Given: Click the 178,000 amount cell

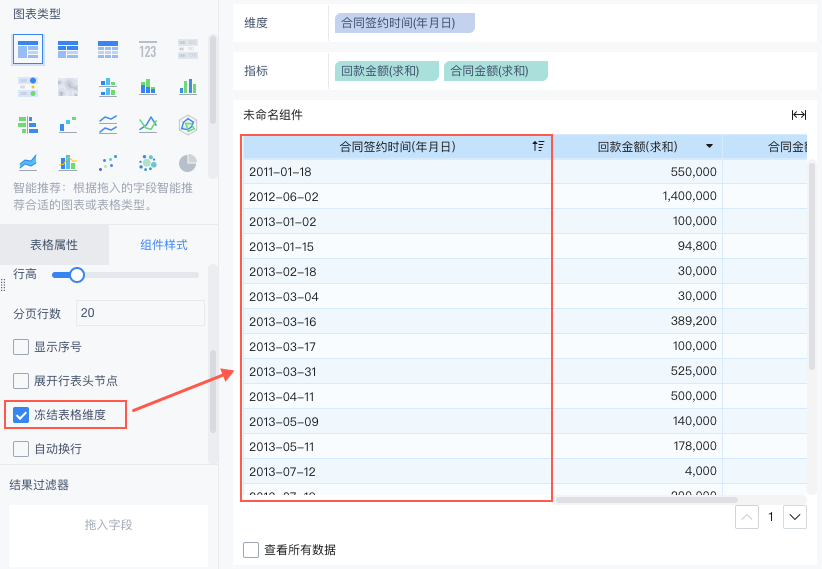Looking at the screenshot, I should 637,446.
